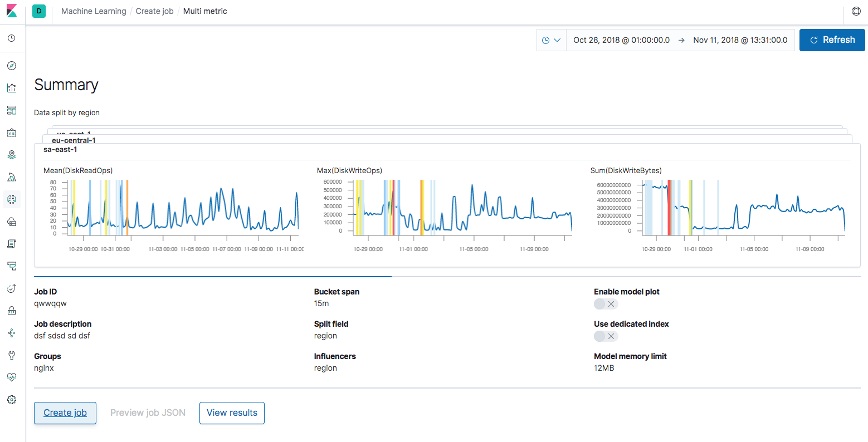Click the padlock icon in sidebar
The width and height of the screenshot is (868, 442).
pyautogui.click(x=12, y=311)
